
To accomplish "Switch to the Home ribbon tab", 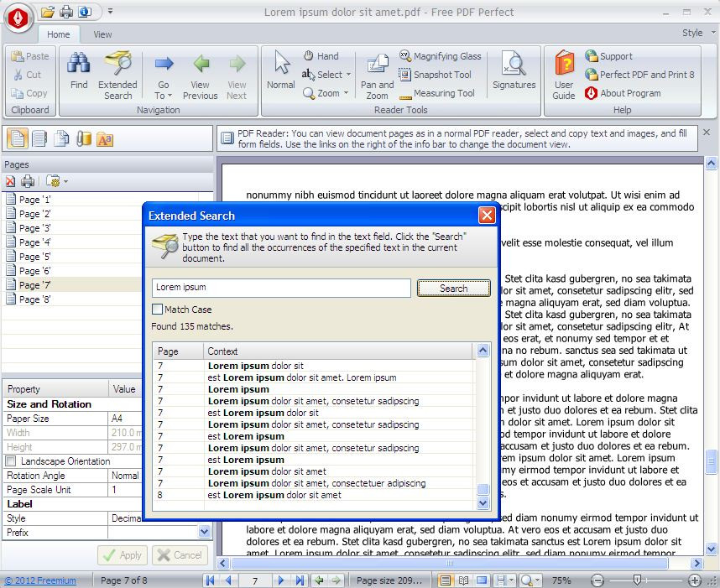I will click(x=58, y=34).
